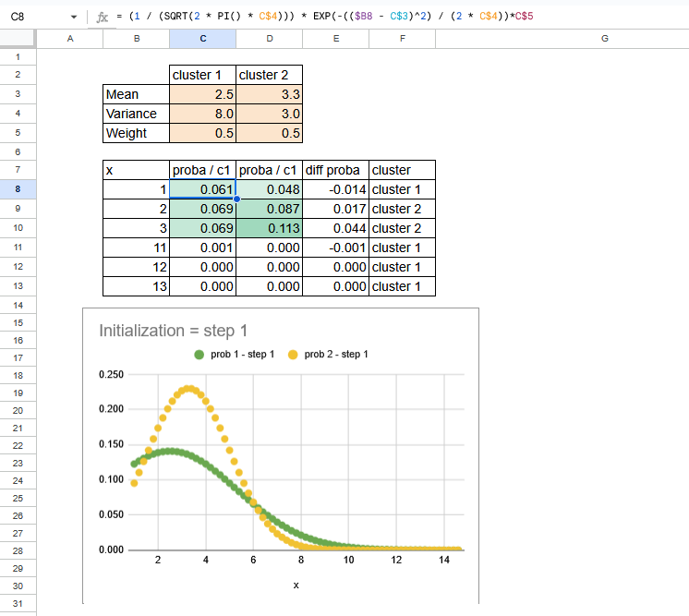Click the blue fill handle on cell C8
This screenshot has width=689, height=616.
point(236,199)
